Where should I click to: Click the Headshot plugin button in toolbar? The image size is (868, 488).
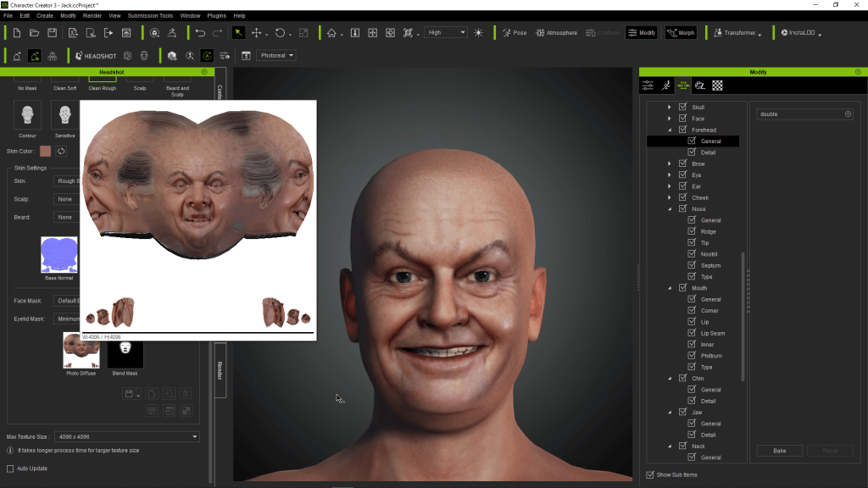pos(94,56)
